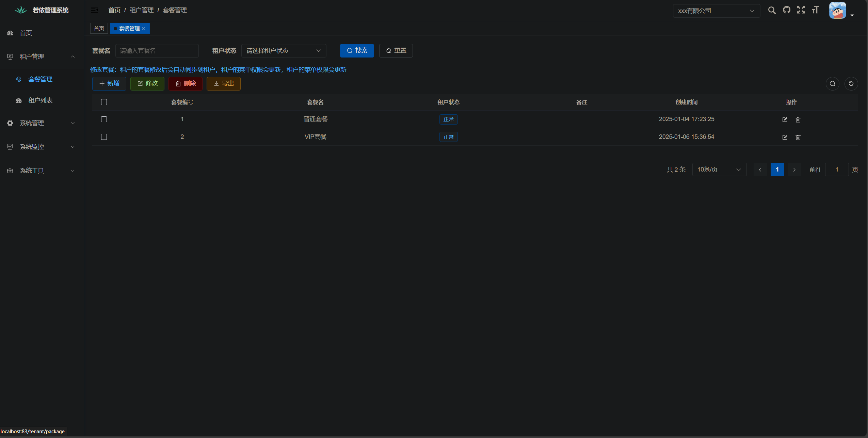Delete row VIP套餐 with its trash icon
868x438 pixels.
pyautogui.click(x=798, y=137)
